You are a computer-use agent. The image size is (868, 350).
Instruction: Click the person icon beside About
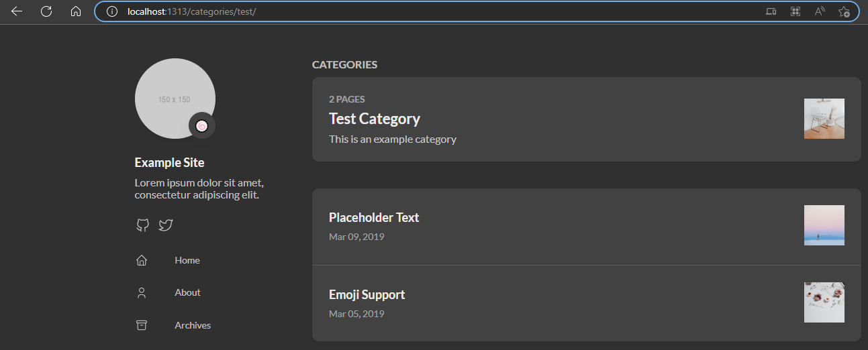tap(142, 293)
